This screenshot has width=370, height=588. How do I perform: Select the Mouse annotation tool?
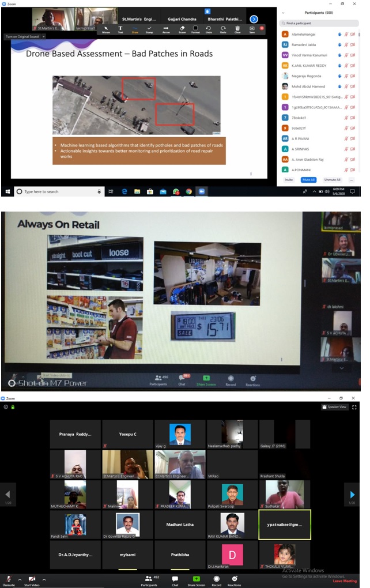106,29
